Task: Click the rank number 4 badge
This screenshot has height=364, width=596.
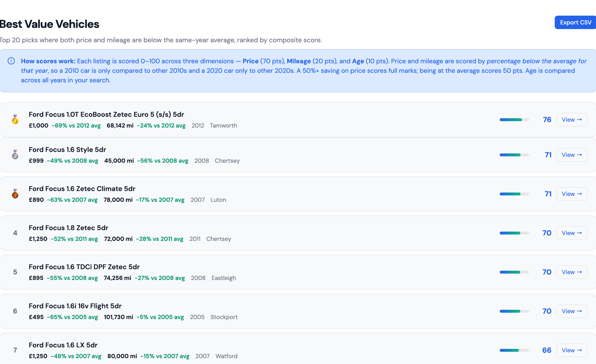Action: click(15, 233)
